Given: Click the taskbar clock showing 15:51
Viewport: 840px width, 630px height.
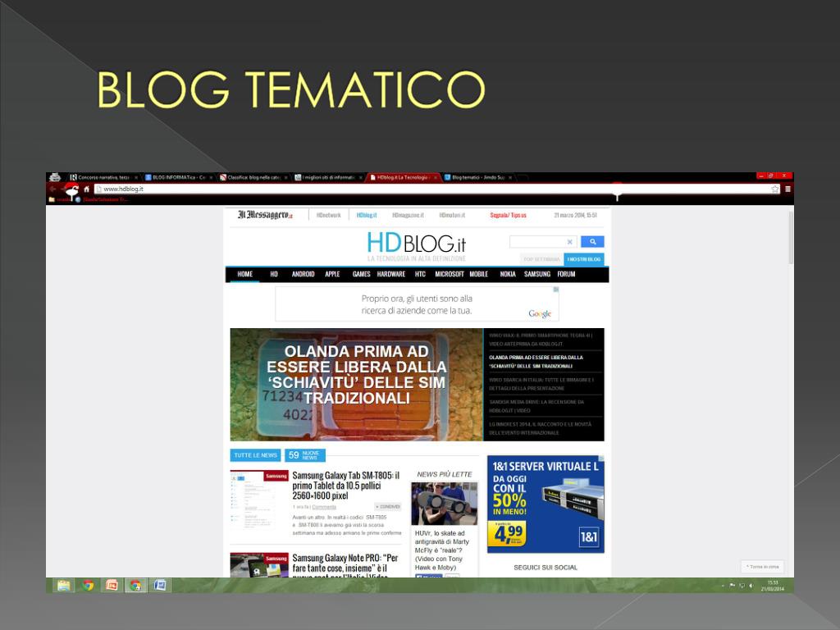Looking at the screenshot, I should (773, 586).
